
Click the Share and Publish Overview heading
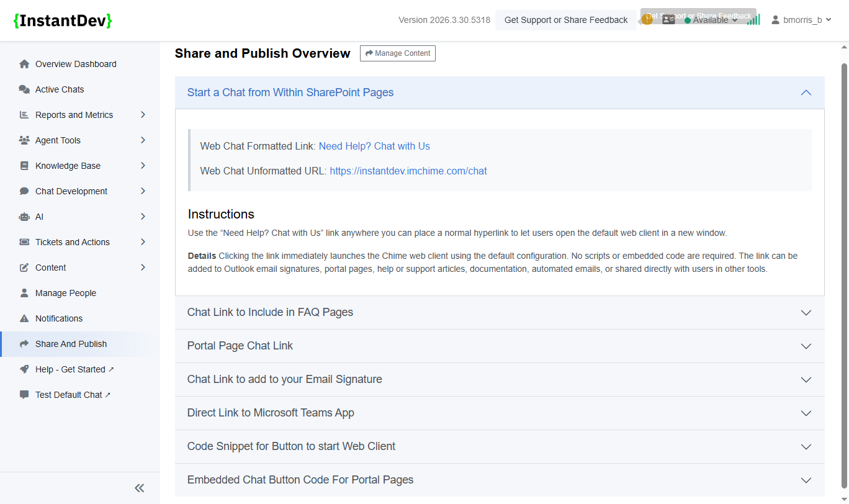pos(263,53)
